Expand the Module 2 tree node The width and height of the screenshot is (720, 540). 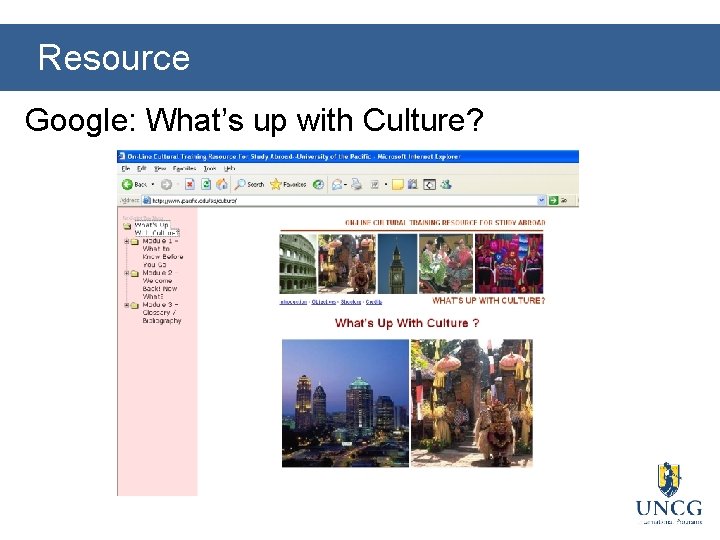[x=127, y=273]
